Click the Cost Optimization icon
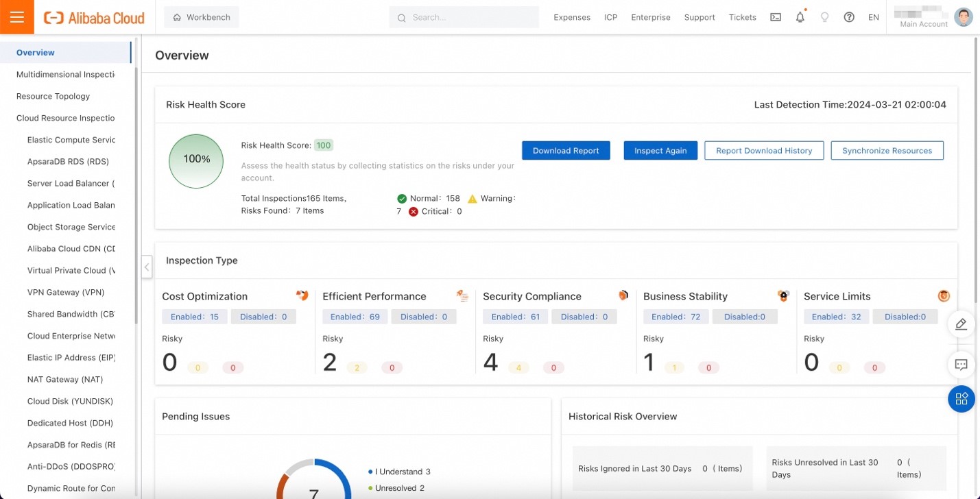Viewport: 980px width, 499px height. (x=302, y=295)
